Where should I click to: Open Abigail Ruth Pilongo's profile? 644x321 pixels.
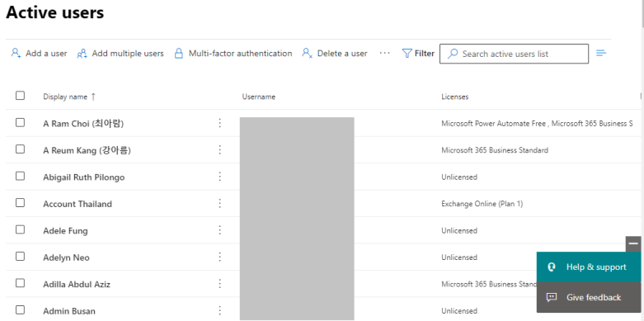point(84,177)
